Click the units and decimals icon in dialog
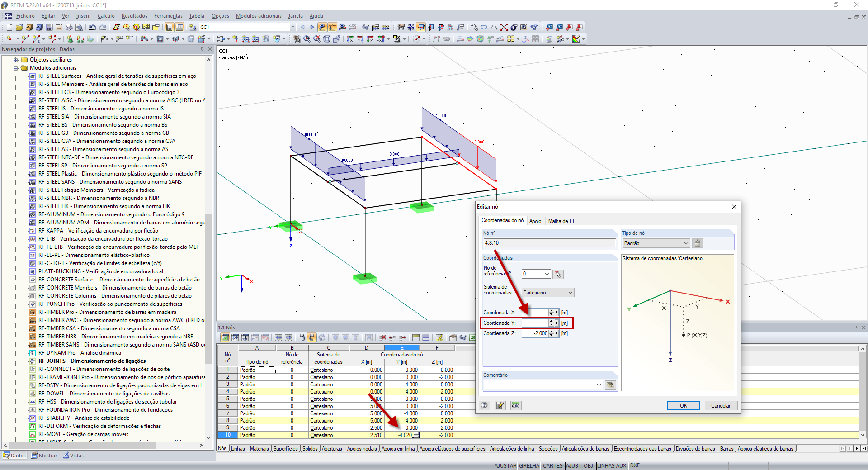Viewport: 868px width, 470px height. pyautogui.click(x=515, y=405)
